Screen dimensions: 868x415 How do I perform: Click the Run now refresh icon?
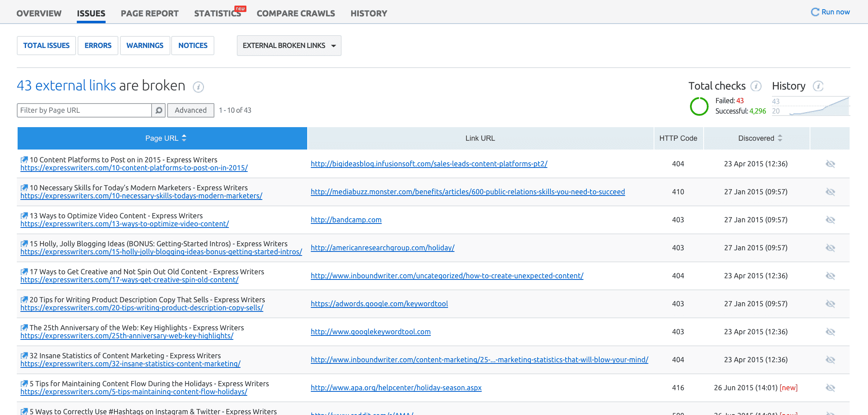click(815, 12)
